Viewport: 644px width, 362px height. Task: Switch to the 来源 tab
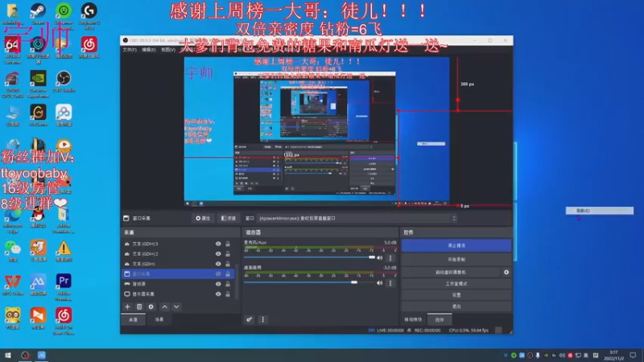(133, 319)
